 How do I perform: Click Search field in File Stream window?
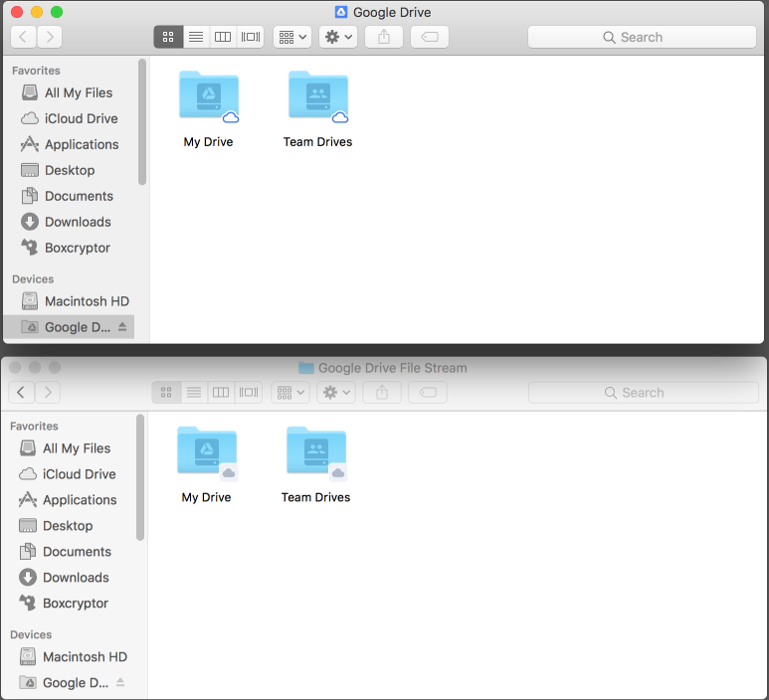tap(644, 392)
